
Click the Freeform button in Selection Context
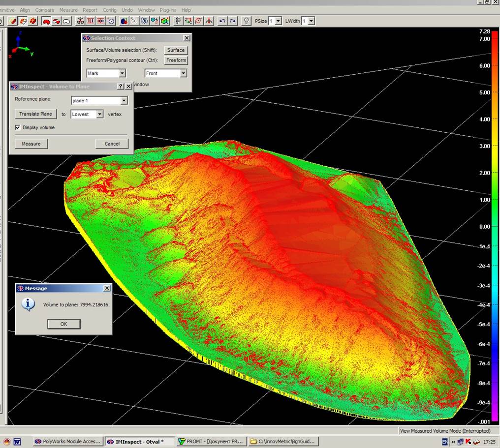pos(176,60)
